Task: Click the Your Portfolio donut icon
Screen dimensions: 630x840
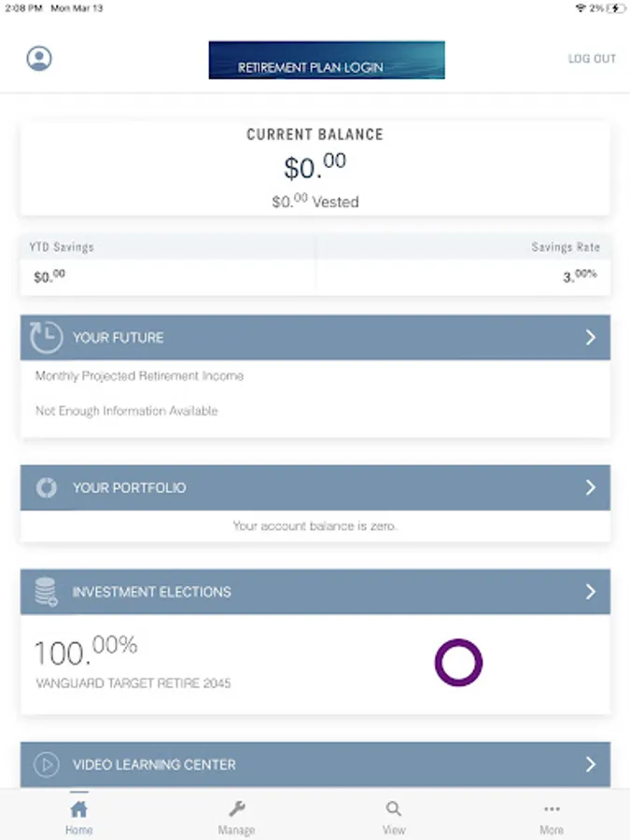Action: [46, 488]
